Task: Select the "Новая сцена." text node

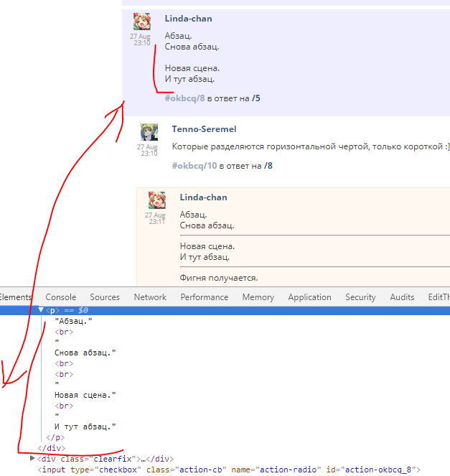Action: (x=85, y=395)
